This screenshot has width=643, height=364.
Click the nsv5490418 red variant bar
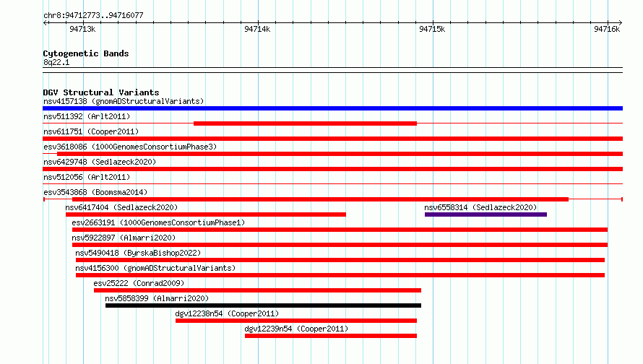(x=340, y=260)
